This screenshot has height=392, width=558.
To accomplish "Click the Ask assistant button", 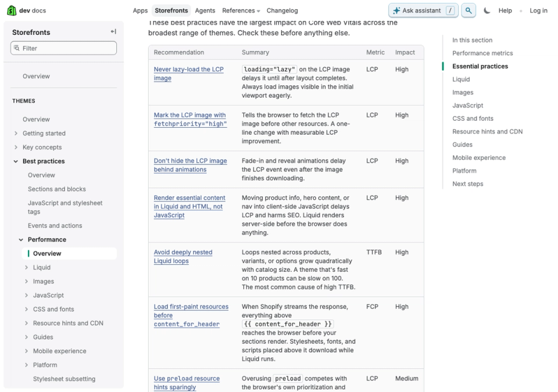I will (423, 10).
